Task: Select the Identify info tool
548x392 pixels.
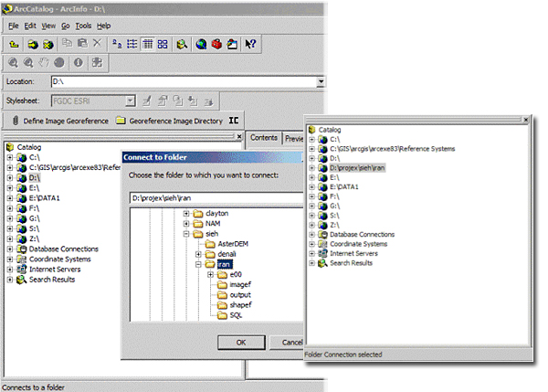Action: (79, 63)
